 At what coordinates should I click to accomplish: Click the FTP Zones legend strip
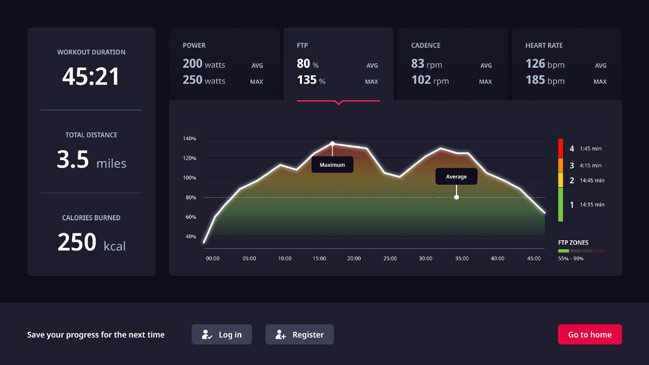tap(580, 251)
